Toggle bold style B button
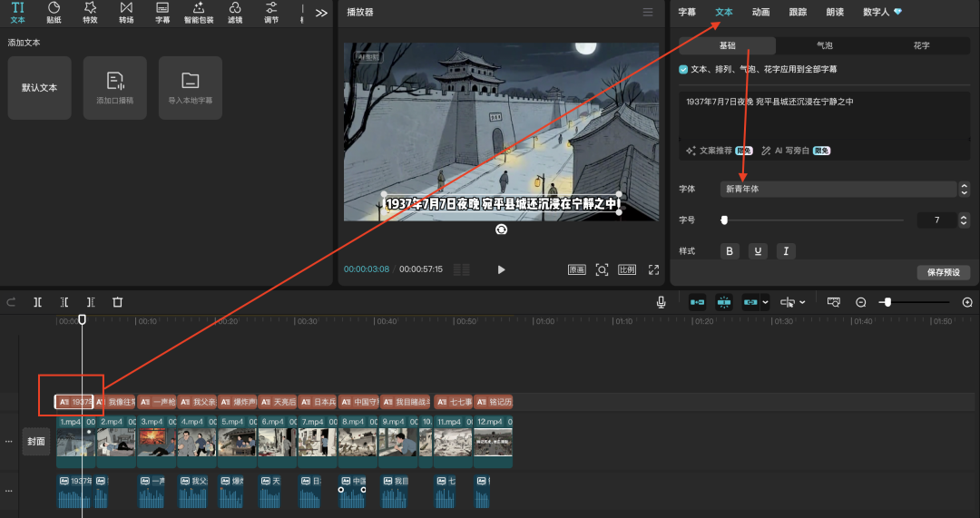Image resolution: width=980 pixels, height=518 pixels. [x=730, y=251]
